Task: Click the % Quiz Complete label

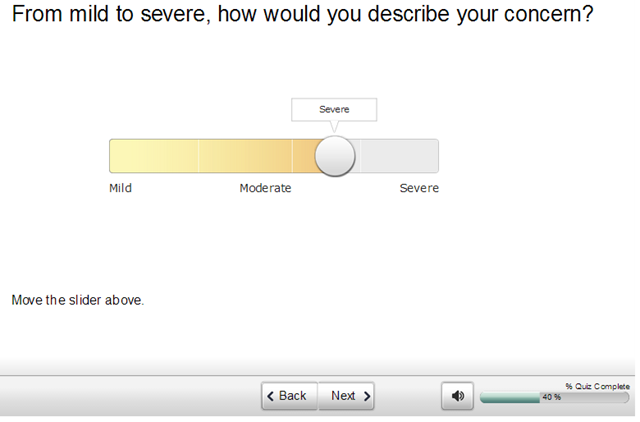Action: click(597, 386)
